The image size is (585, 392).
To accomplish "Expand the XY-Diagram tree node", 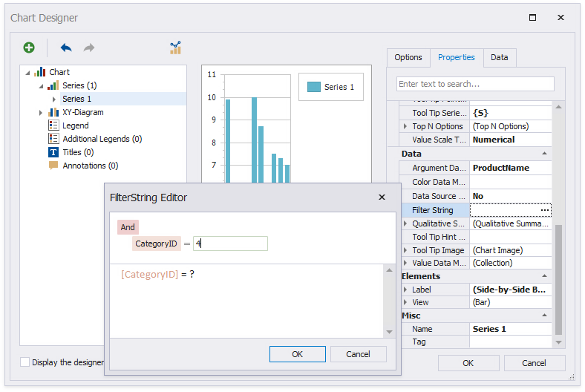I will [41, 112].
